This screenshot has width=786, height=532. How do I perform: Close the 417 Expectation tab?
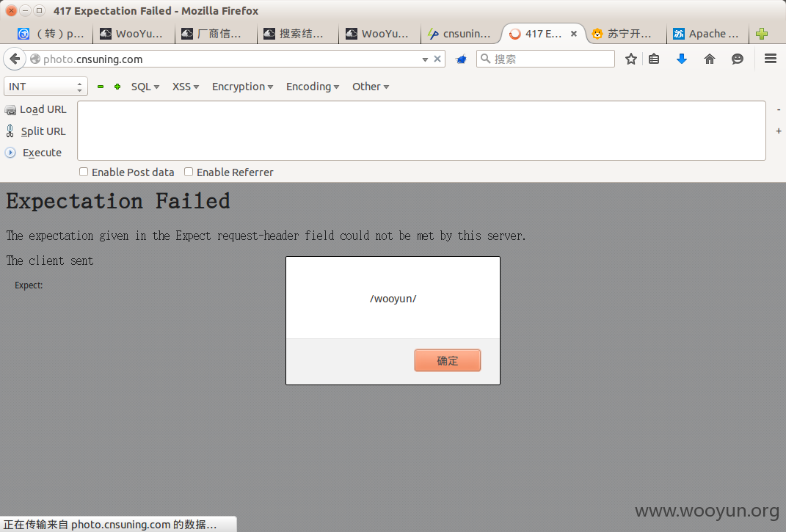[574, 34]
